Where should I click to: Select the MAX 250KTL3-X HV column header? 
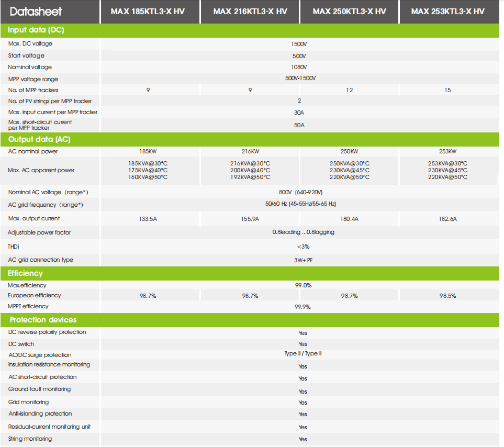tap(350, 12)
